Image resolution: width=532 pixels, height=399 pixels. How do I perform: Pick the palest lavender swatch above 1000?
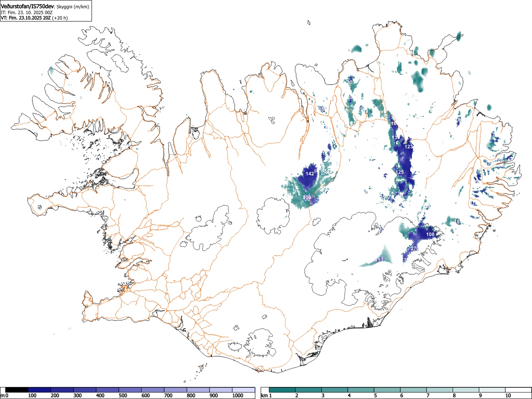tap(244, 390)
